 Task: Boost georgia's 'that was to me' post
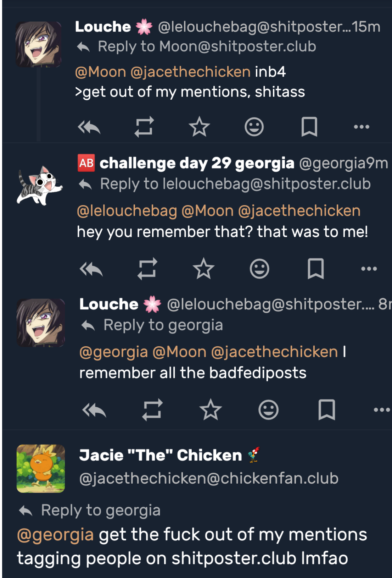pyautogui.click(x=147, y=269)
